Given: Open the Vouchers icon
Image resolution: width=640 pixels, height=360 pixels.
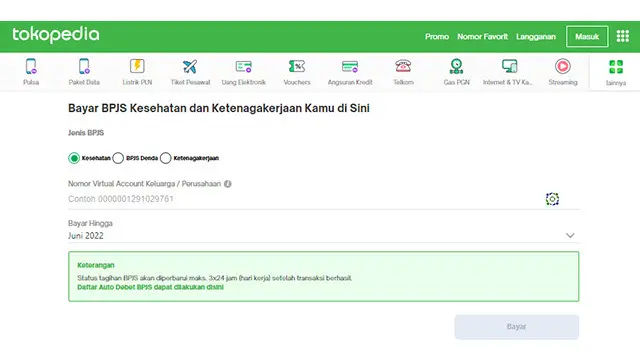Looking at the screenshot, I should point(297,66).
